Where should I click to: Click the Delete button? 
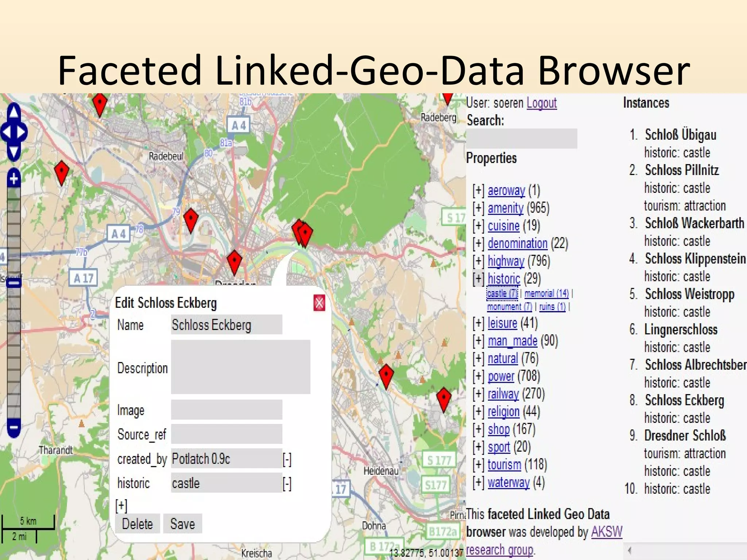pos(138,524)
